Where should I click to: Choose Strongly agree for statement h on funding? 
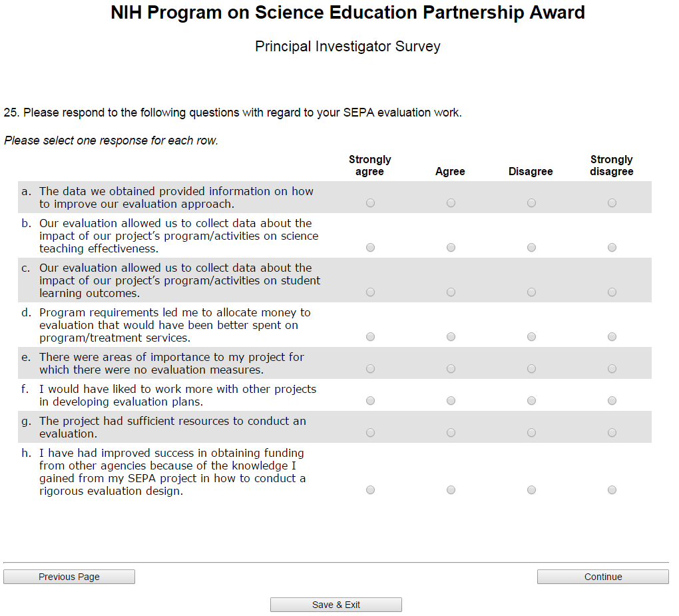point(370,490)
